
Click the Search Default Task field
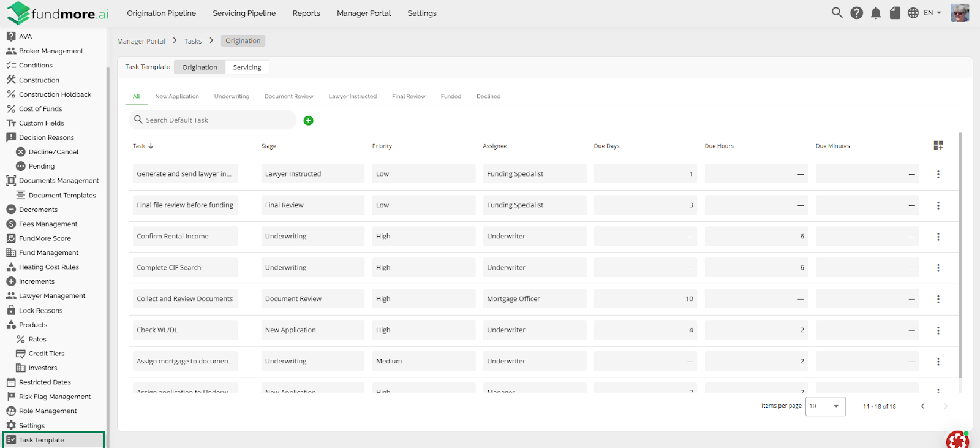coord(214,120)
